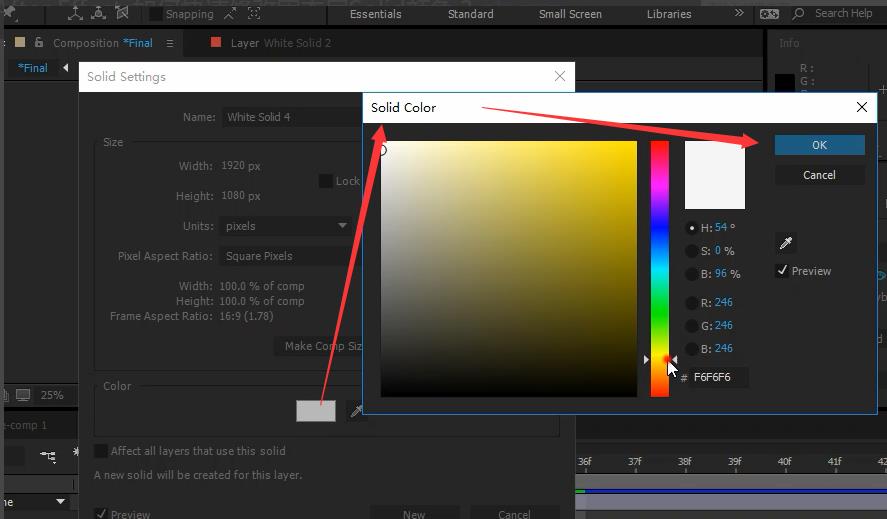
Task: Select the Red channel radio button
Action: (692, 302)
